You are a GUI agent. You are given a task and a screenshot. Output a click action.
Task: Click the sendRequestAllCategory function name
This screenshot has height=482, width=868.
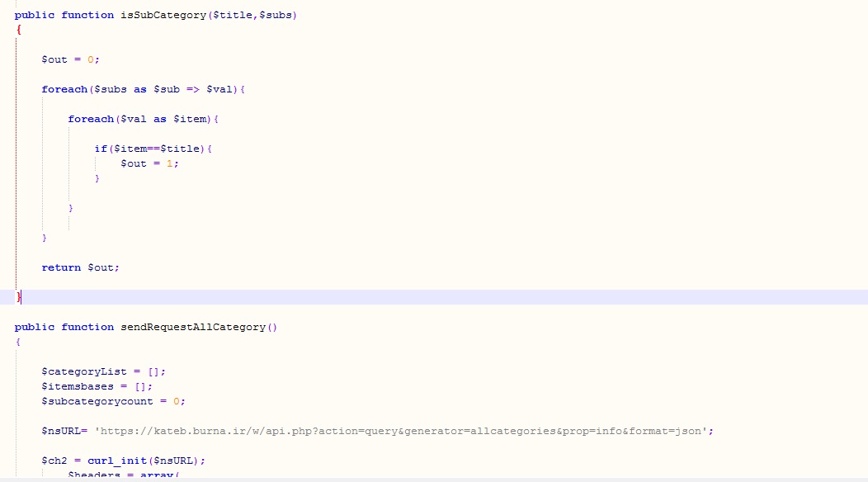coord(193,327)
